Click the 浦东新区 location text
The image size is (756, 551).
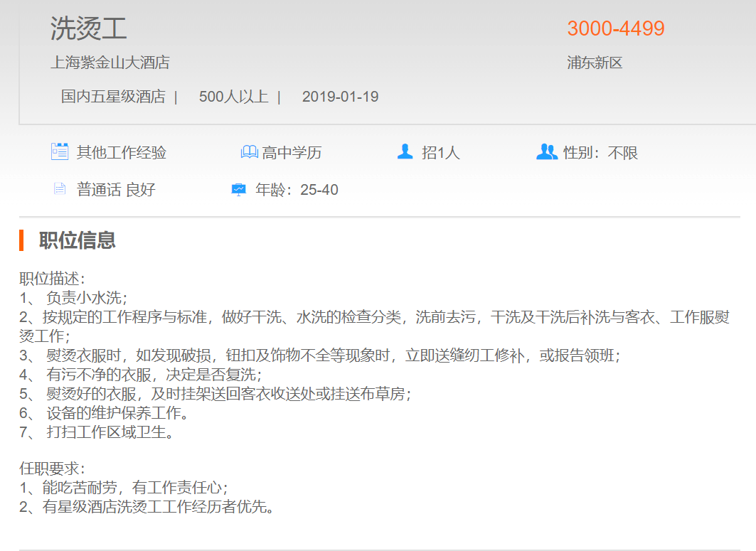[x=595, y=63]
